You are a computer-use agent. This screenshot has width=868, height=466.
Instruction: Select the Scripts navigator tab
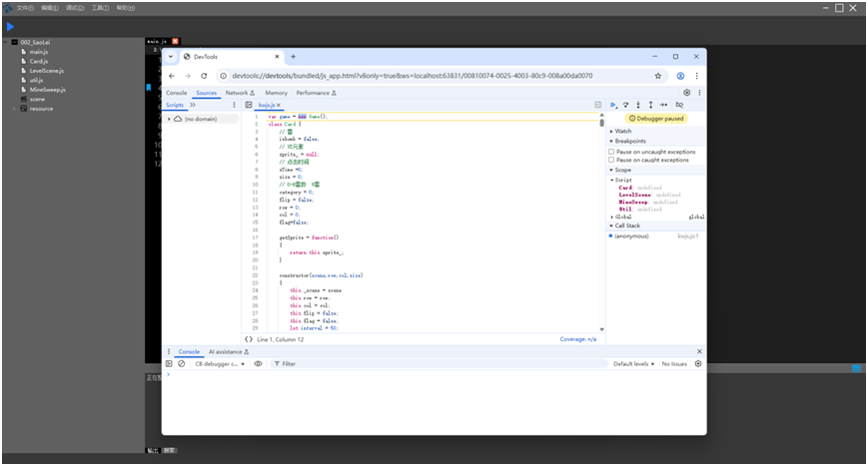[175, 105]
